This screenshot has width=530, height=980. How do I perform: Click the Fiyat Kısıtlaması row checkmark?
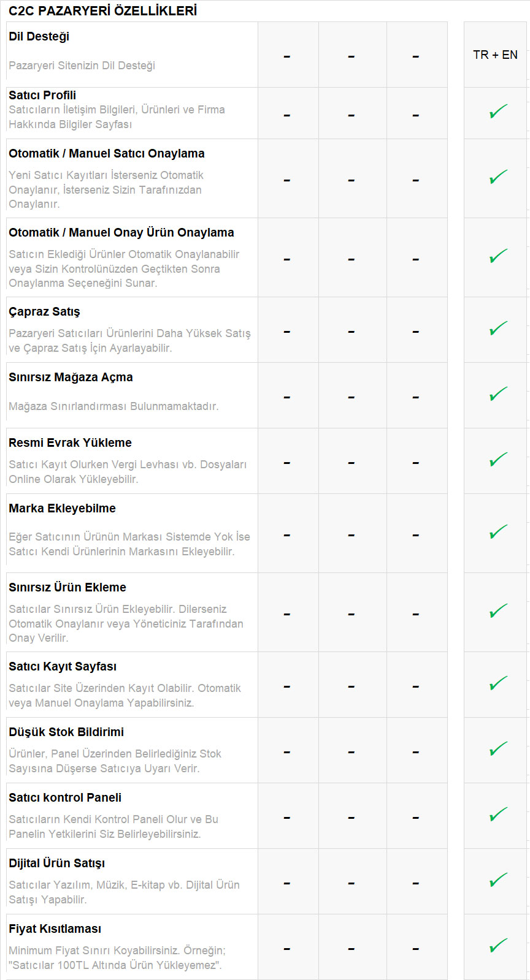(497, 946)
